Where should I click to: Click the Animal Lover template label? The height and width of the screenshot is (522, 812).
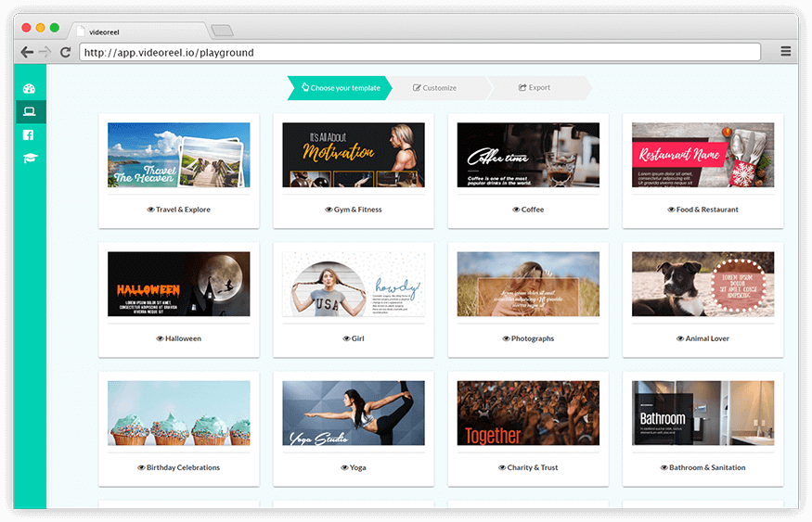pyautogui.click(x=707, y=338)
